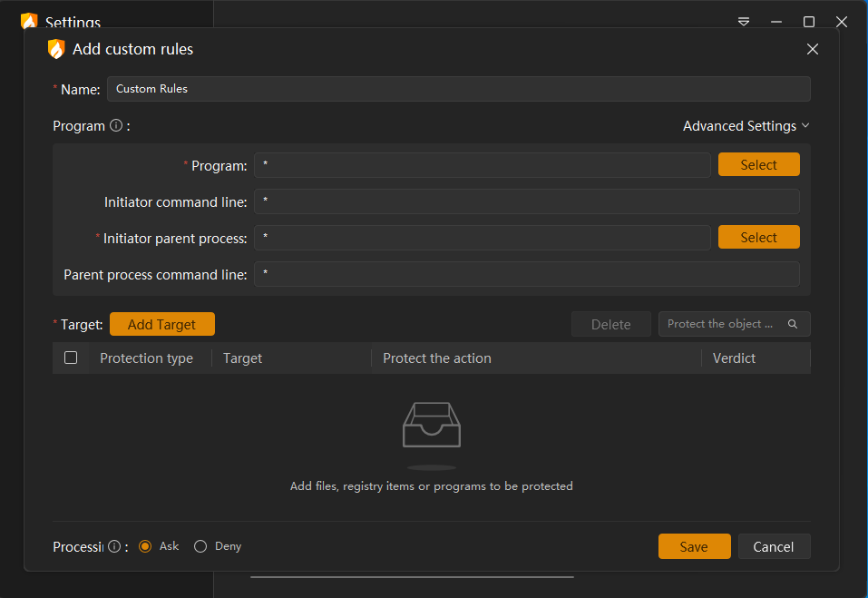Viewport: 868px width, 598px height.
Task: Click the Verdict column header
Action: (x=734, y=358)
